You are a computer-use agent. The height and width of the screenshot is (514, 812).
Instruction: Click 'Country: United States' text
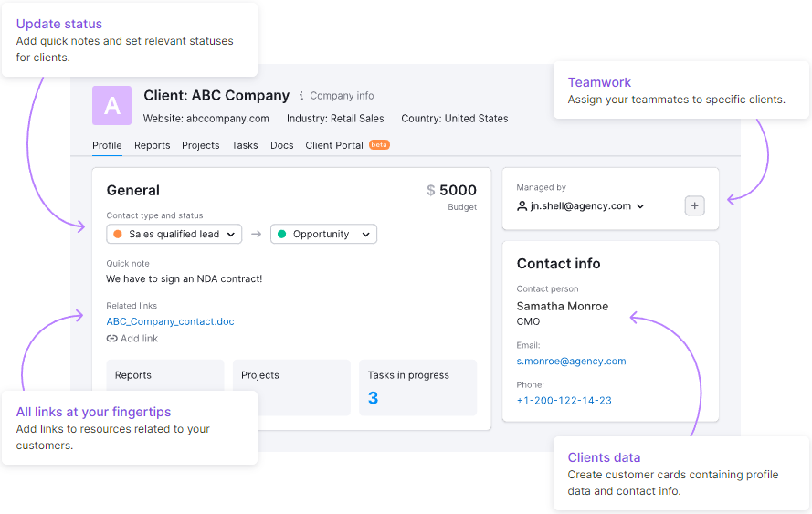455,119
